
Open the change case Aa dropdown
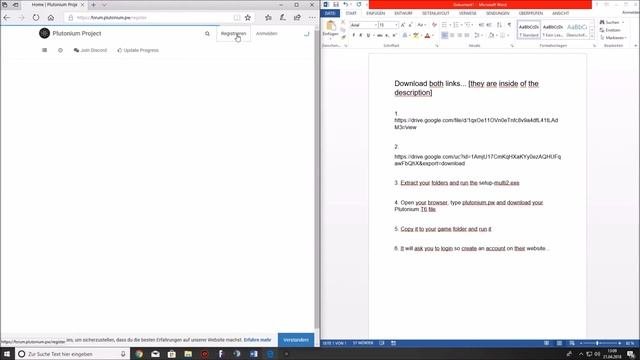point(421,25)
